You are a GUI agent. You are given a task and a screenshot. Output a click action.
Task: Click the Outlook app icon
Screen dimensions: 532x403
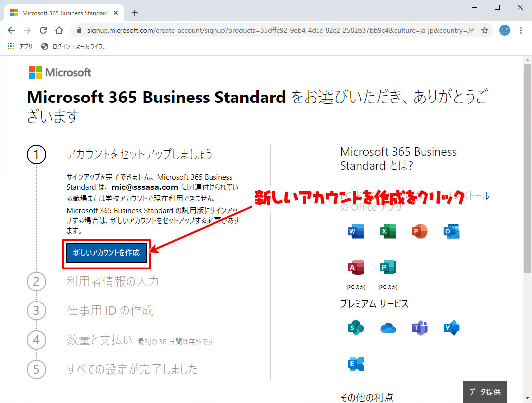coord(451,232)
